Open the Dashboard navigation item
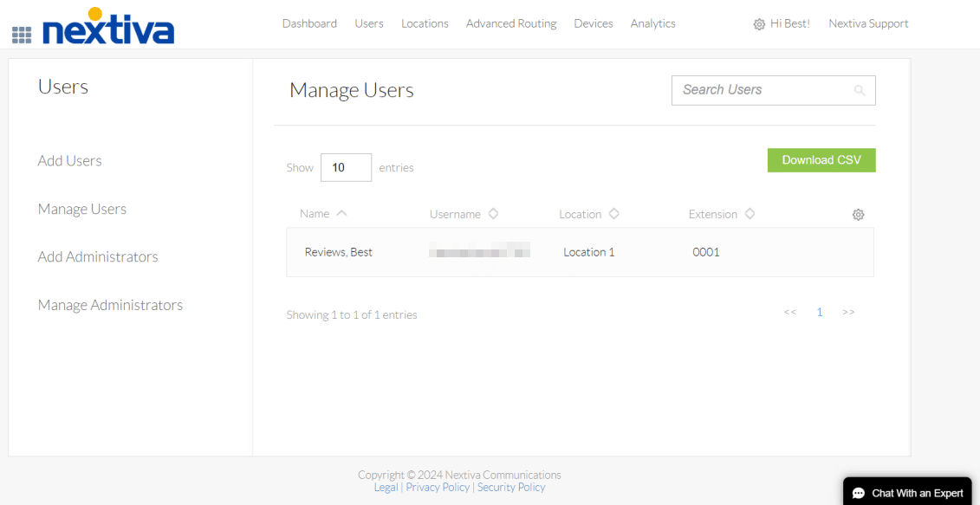 pos(309,23)
